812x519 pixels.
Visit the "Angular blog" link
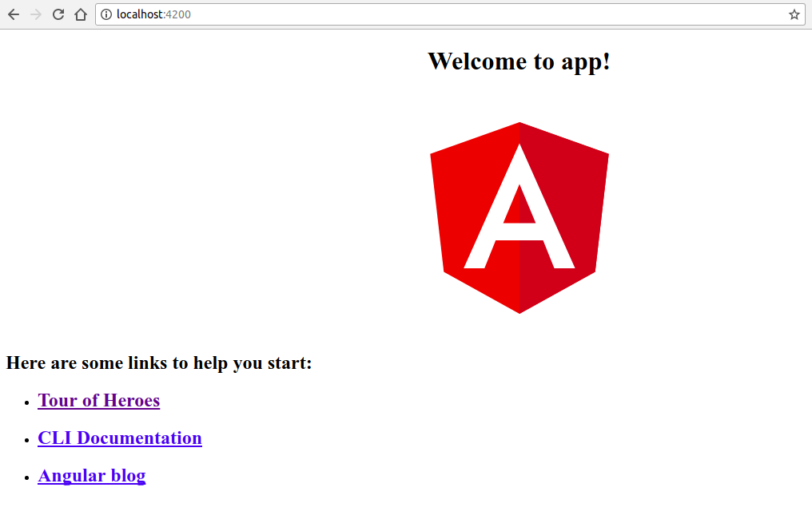91,475
